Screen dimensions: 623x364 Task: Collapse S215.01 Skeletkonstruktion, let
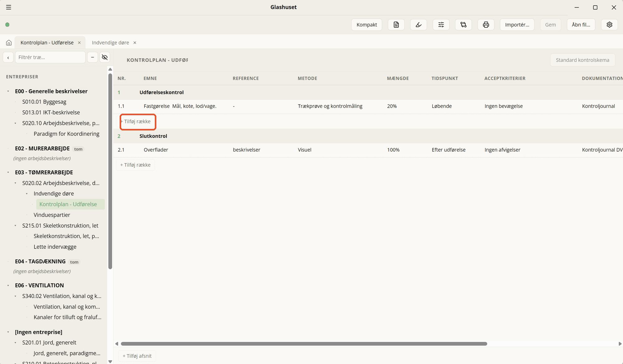(x=15, y=226)
